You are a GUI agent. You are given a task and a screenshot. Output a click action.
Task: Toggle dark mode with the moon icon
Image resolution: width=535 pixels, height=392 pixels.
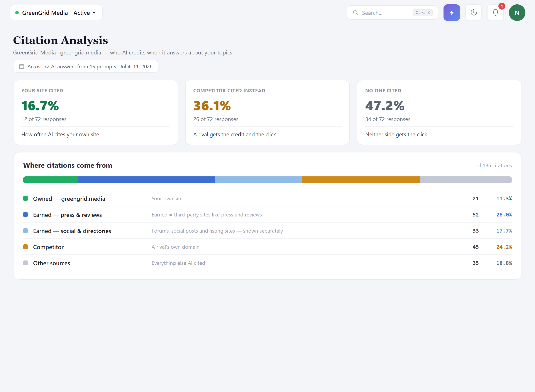tap(474, 13)
